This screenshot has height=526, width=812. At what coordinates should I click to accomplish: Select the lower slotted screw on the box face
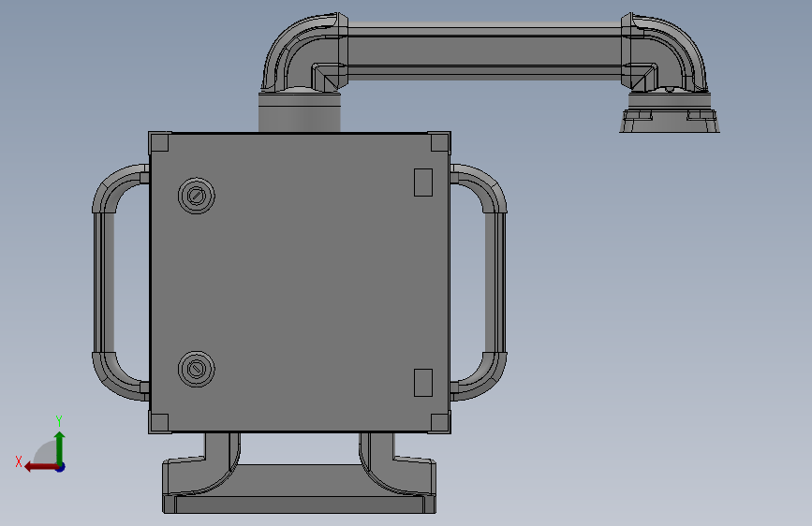(x=197, y=369)
